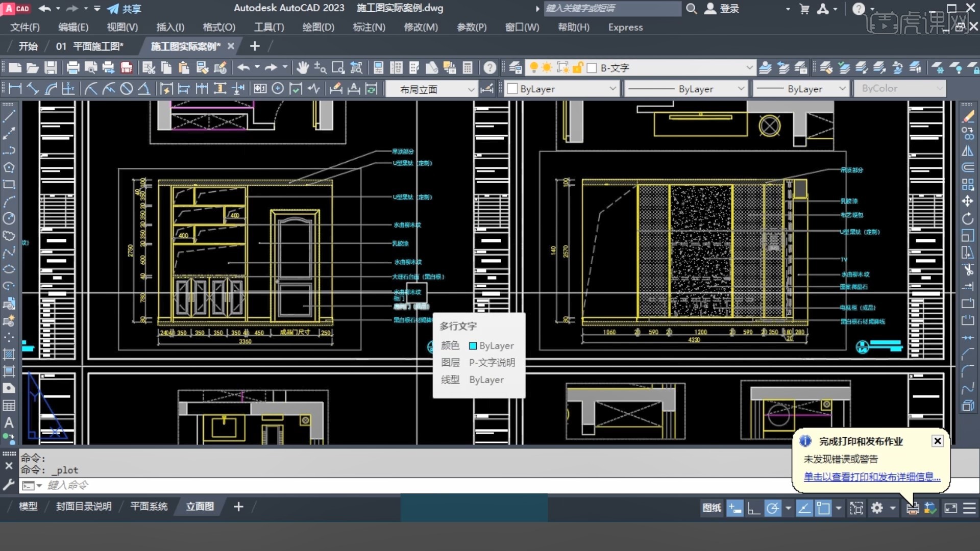Viewport: 980px width, 551px height.
Task: Select the Angular dimension tool
Action: pyautogui.click(x=144, y=89)
